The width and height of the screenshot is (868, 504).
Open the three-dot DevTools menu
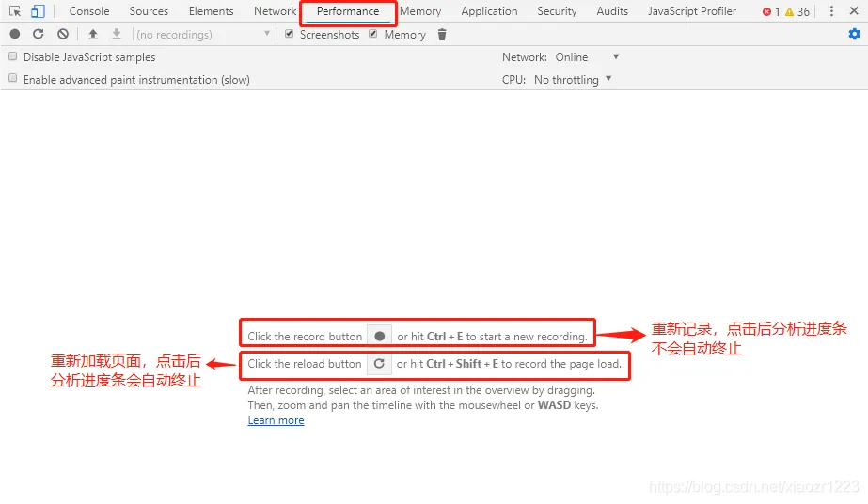pyautogui.click(x=831, y=11)
